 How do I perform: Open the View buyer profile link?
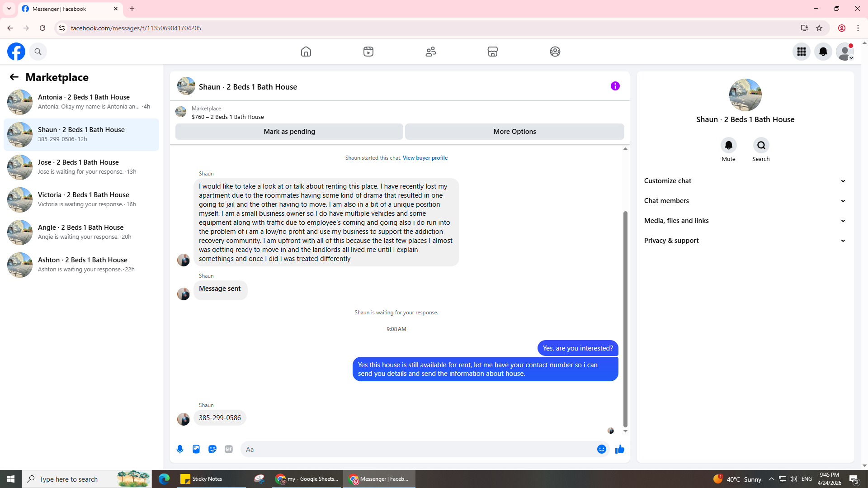[x=425, y=158]
